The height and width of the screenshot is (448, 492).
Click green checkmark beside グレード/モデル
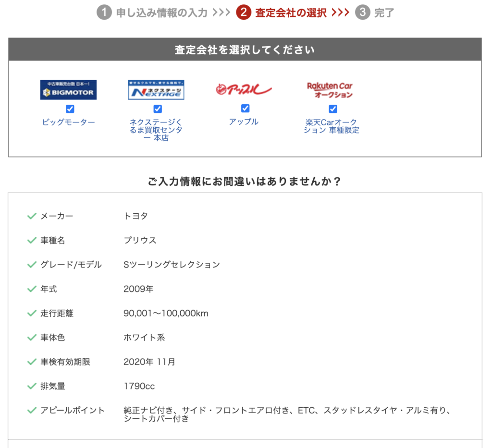(x=32, y=265)
